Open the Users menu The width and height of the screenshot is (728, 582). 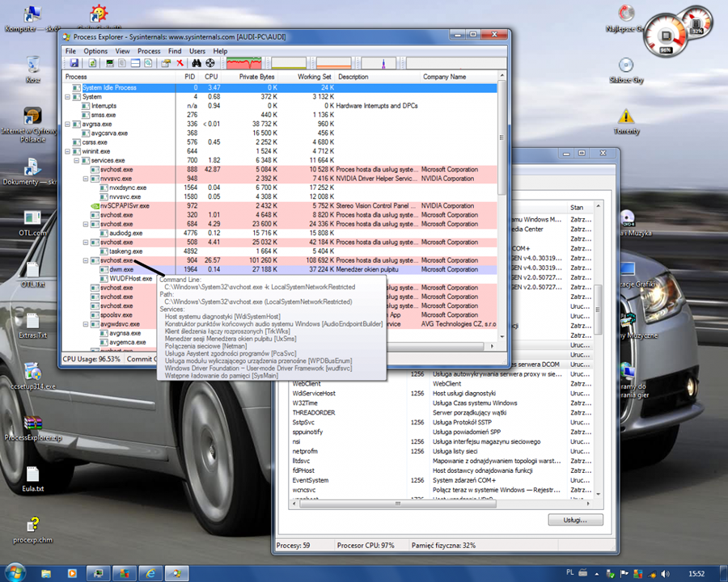click(197, 51)
